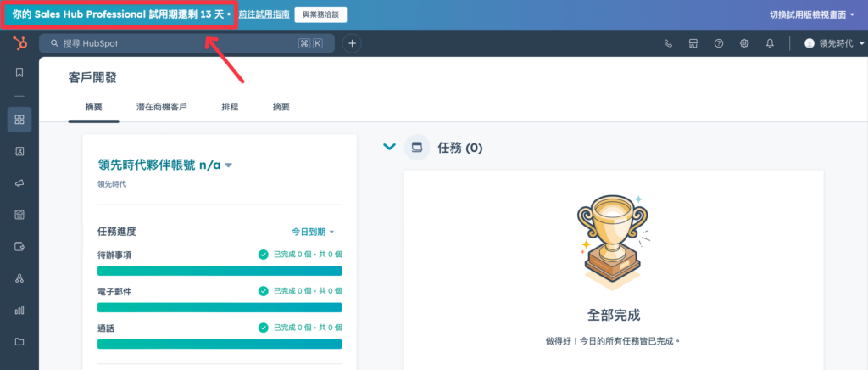Open the CRM contacts icon in sidebar

19,151
